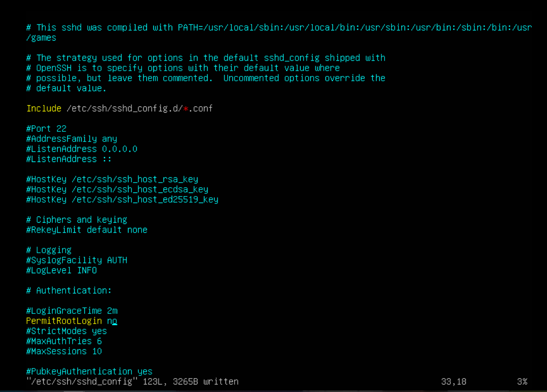Click the "# Ciphers and keying" comment
547x392 pixels.
coord(77,220)
